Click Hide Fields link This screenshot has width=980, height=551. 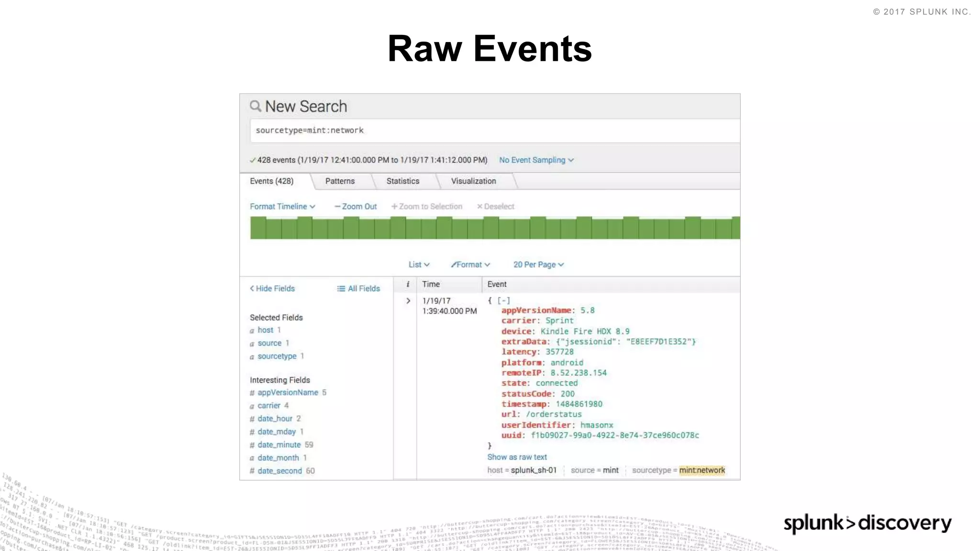[272, 288]
